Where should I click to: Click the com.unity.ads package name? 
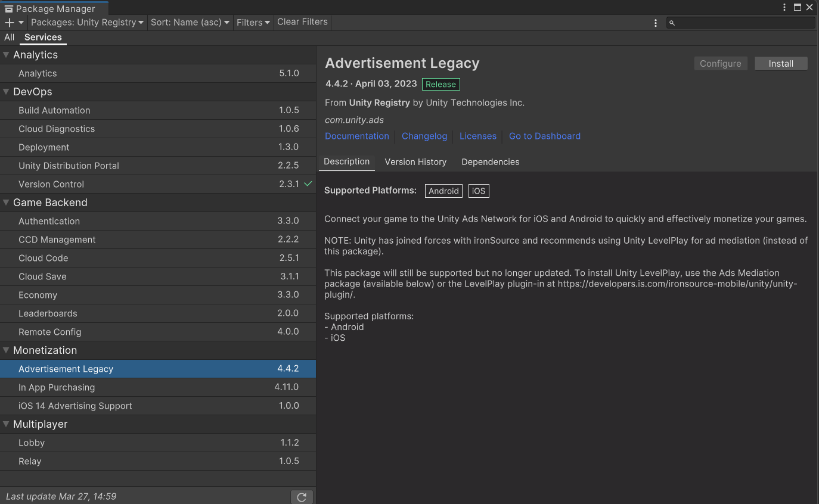354,120
